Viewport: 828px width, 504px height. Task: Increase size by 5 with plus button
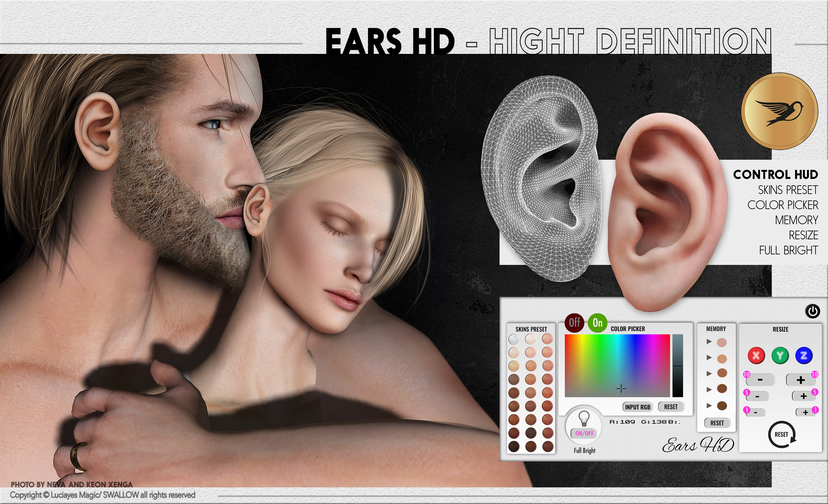804,396
